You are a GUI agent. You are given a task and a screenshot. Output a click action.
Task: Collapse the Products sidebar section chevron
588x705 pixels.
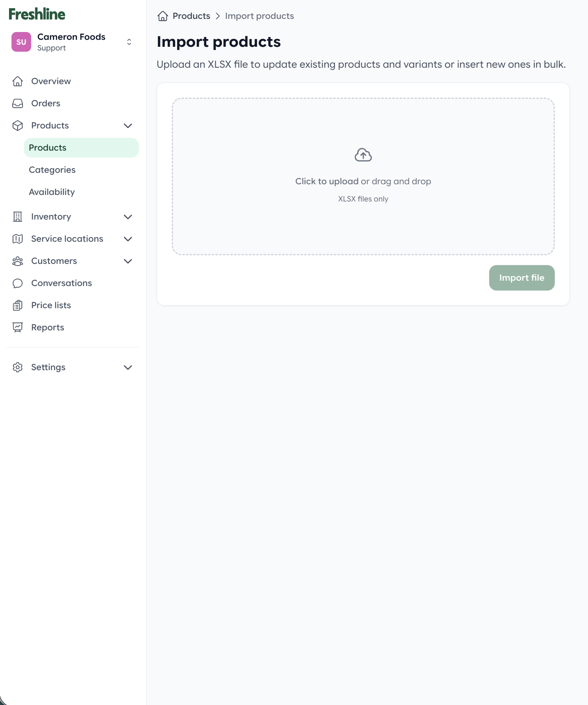(128, 126)
